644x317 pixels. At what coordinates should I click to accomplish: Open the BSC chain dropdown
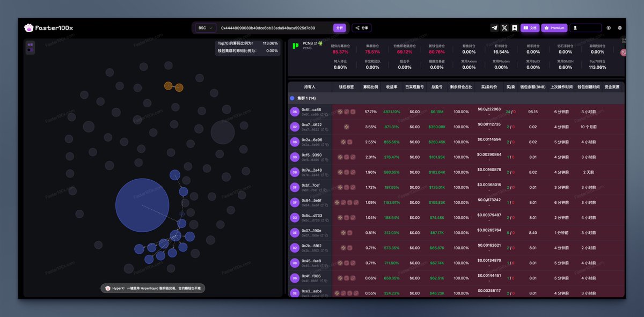point(206,28)
